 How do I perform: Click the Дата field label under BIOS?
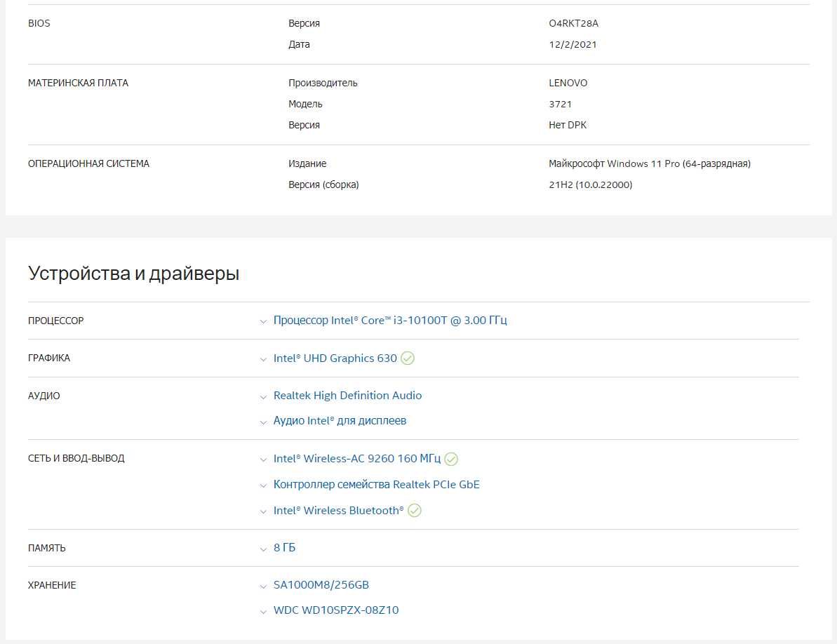click(x=299, y=44)
